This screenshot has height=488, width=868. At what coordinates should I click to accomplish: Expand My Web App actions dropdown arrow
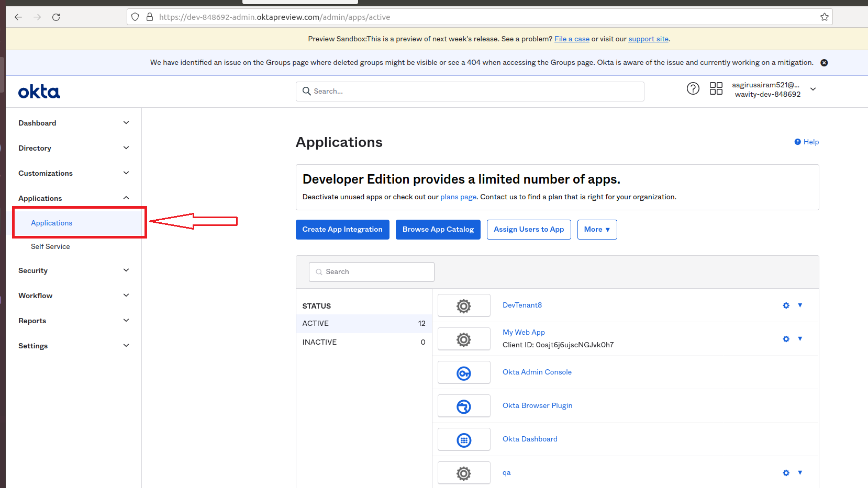pyautogui.click(x=800, y=338)
